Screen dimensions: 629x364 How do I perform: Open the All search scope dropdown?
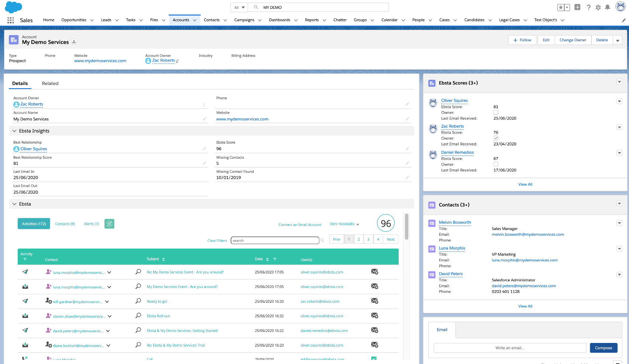click(239, 7)
